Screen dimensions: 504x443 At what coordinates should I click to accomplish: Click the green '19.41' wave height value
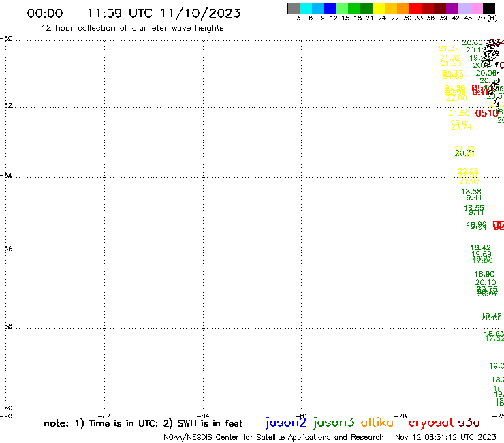(472, 198)
